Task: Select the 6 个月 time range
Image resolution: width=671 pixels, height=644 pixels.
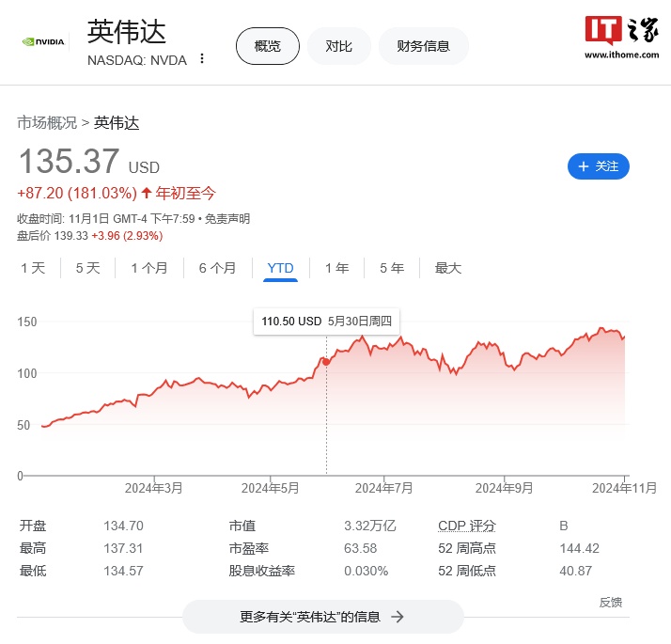Action: (x=217, y=268)
